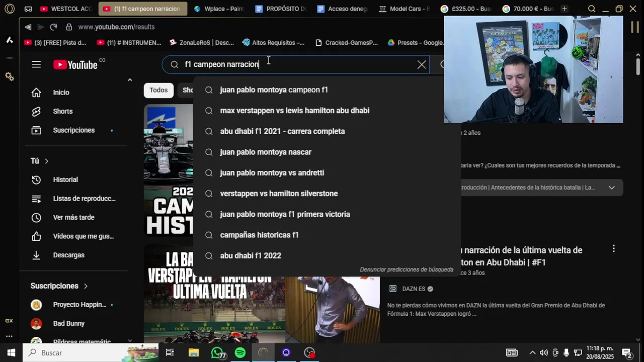Select suggestion juan pablo montoya campeon f1
This screenshot has width=644, height=362.
[x=327, y=90]
